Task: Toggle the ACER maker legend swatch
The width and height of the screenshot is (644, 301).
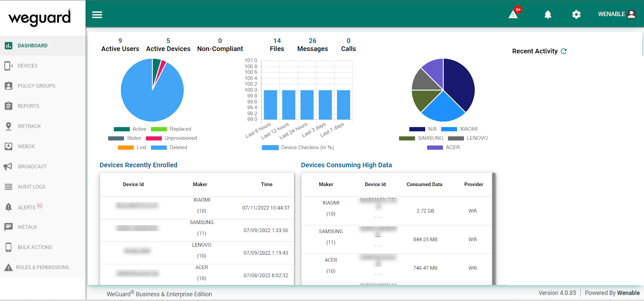Action: point(435,147)
